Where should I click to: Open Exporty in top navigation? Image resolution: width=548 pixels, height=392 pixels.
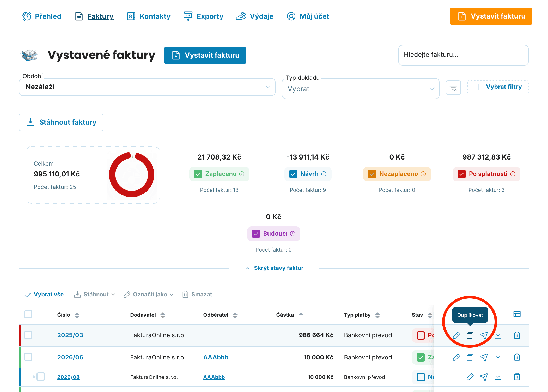click(204, 16)
